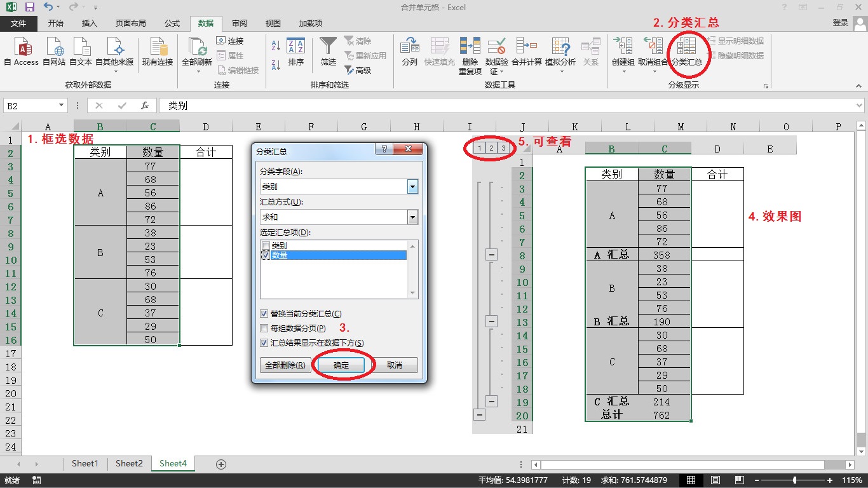
Task: Click the fx insert function button
Action: [x=145, y=105]
